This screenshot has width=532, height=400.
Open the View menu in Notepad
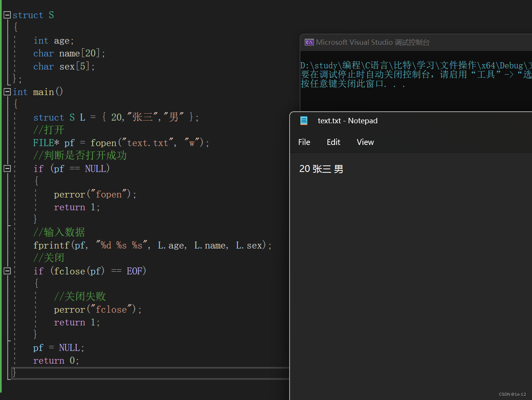coord(365,142)
